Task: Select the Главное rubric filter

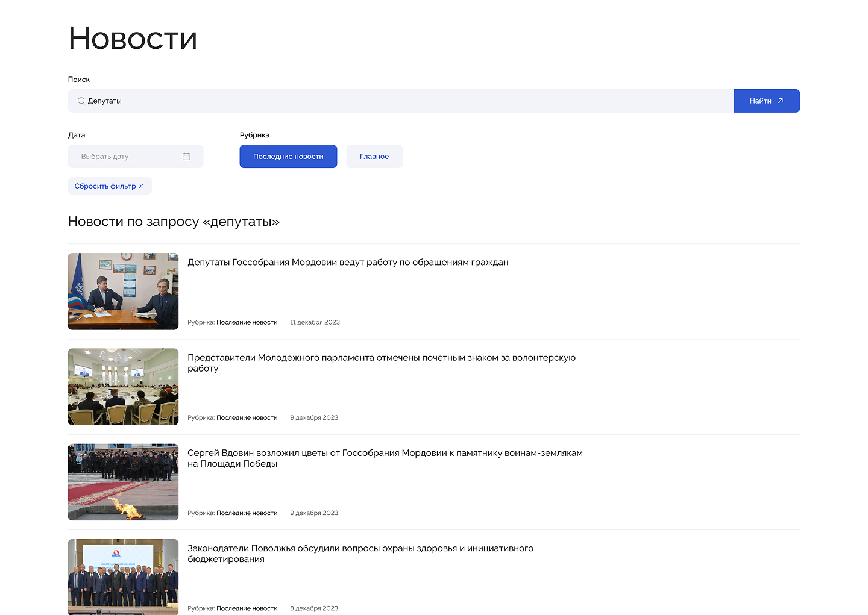Action: [374, 156]
